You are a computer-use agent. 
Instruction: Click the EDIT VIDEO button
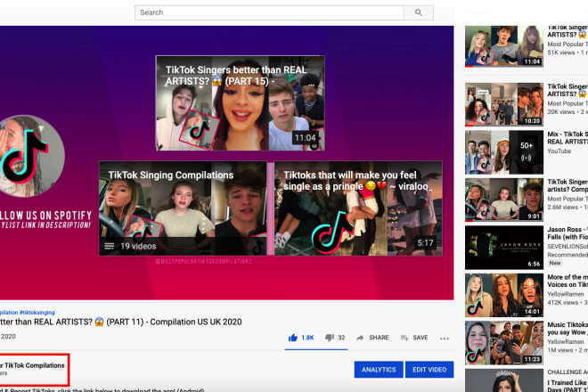pos(429,370)
